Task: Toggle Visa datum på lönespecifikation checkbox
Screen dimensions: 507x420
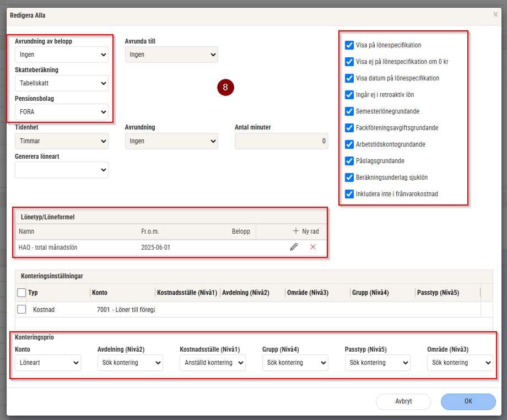Action: pos(349,78)
